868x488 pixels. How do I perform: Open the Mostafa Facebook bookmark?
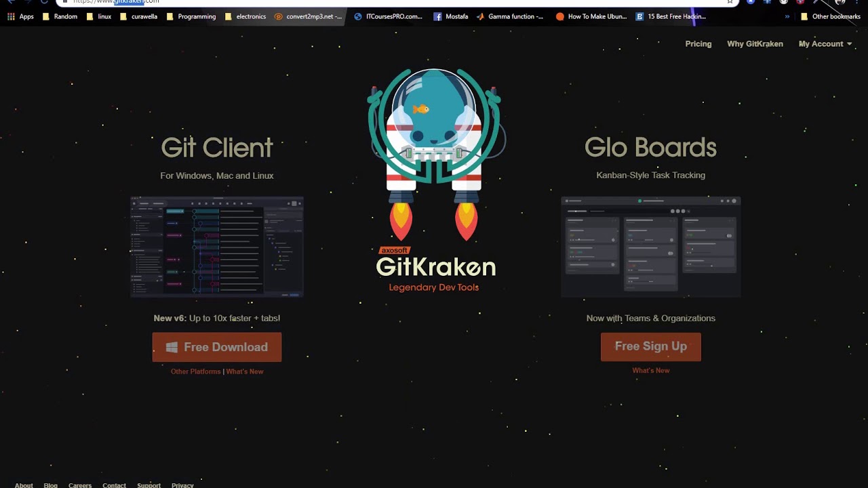click(x=451, y=16)
